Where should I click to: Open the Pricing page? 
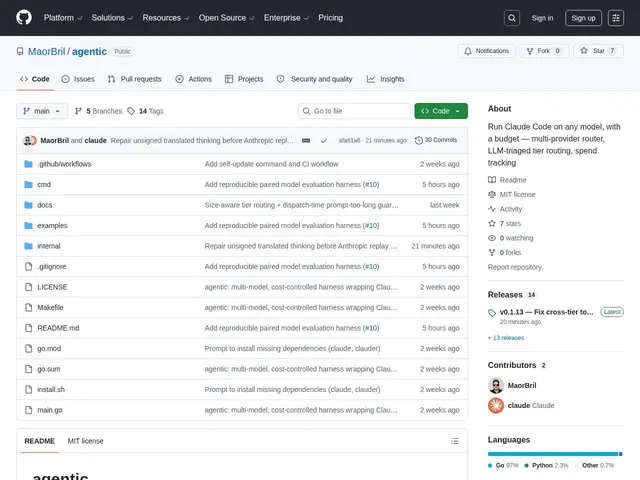(x=331, y=18)
